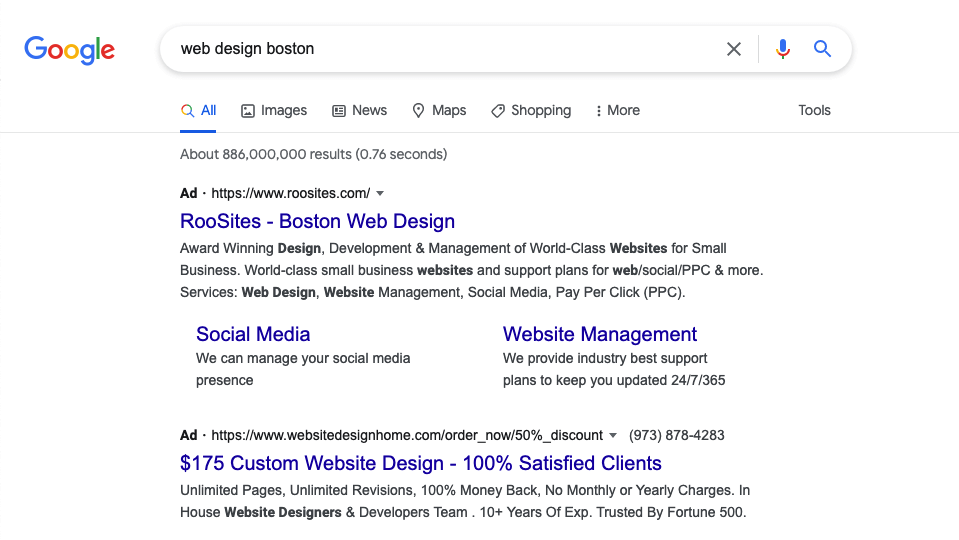Screen dimensions: 959x540
Task: Open $175 Custom Website Design ad link
Action: point(421,464)
